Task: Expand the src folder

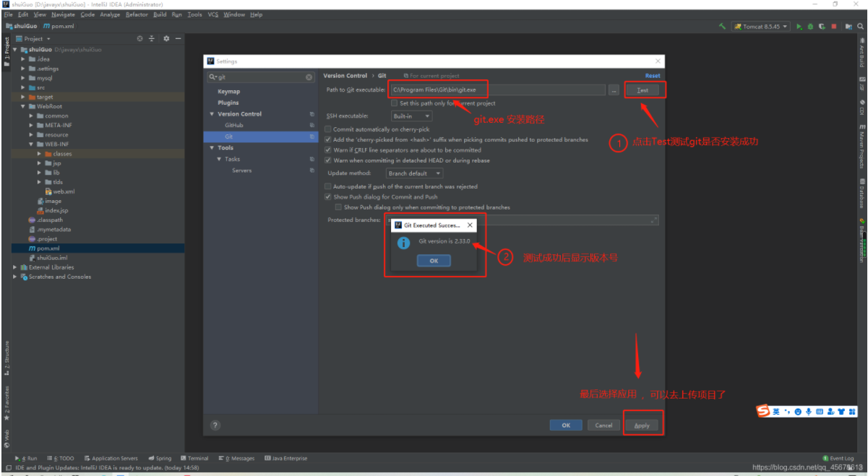Action: tap(23, 87)
